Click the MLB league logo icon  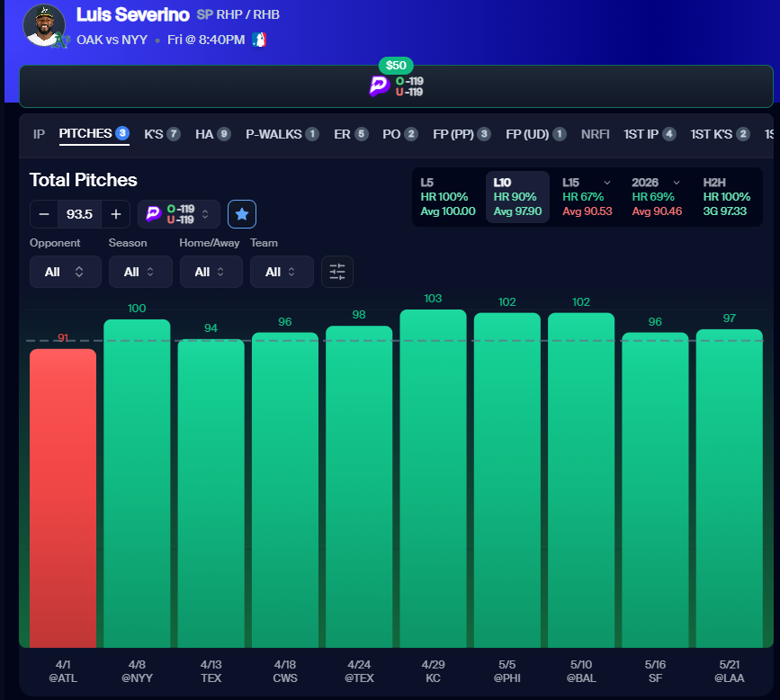(x=259, y=40)
